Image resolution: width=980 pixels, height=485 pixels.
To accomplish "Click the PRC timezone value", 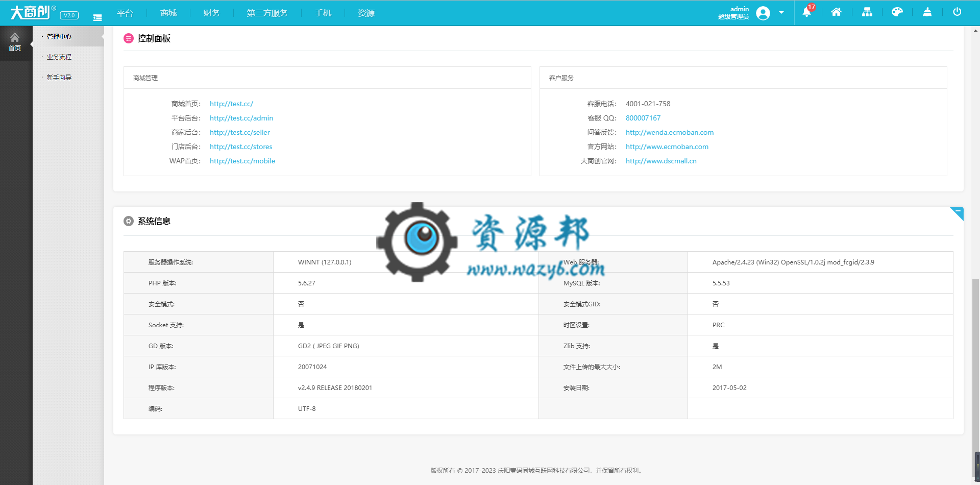I will pyautogui.click(x=719, y=325).
